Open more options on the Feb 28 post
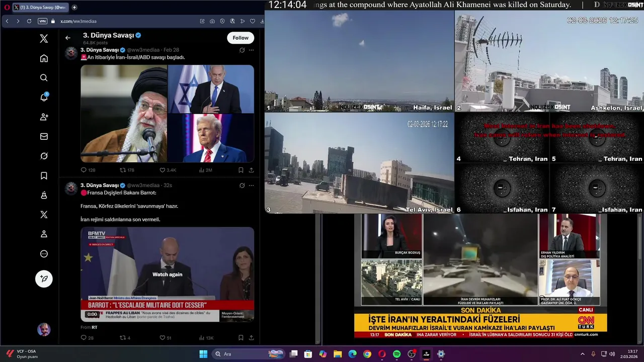This screenshot has height=362, width=644. point(251,50)
